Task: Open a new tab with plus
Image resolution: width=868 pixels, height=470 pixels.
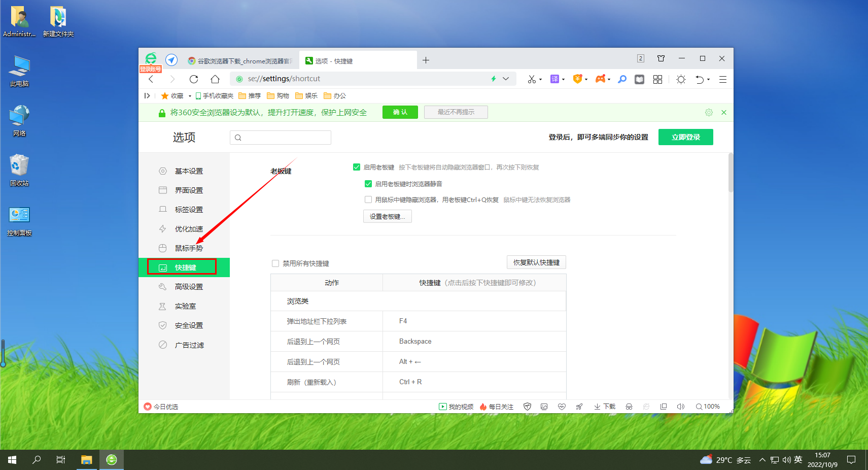Action: 426,60
